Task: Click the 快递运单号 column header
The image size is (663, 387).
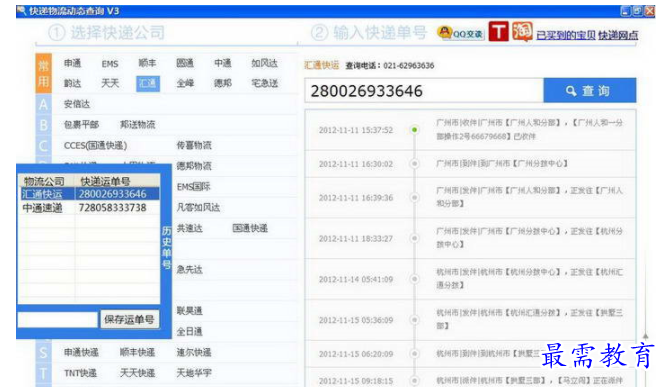Action: pos(117,181)
